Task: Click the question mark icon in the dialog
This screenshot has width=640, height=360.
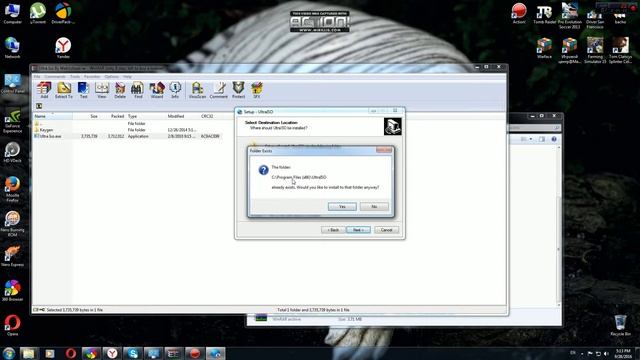Action: (x=264, y=170)
